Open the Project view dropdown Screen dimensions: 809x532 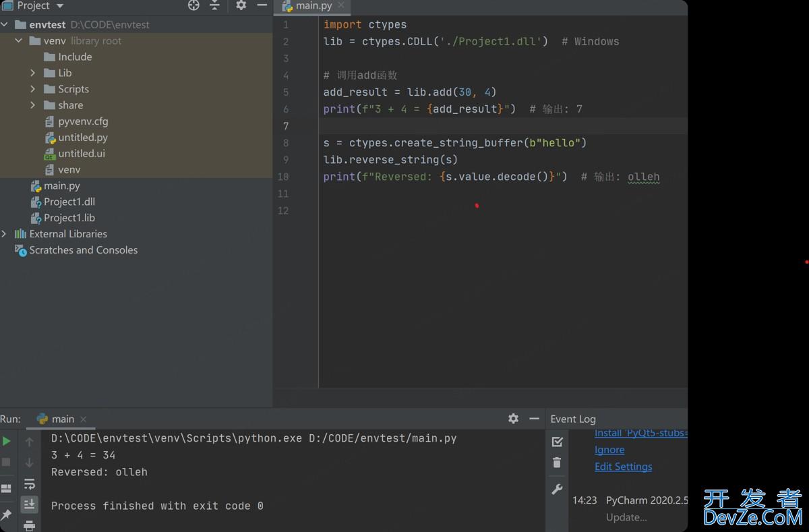pyautogui.click(x=59, y=6)
